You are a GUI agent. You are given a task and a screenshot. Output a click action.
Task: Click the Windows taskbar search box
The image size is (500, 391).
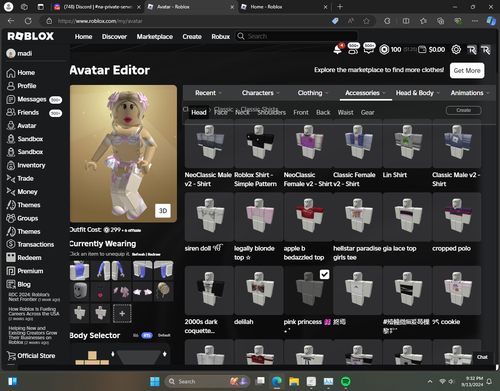tap(207, 381)
